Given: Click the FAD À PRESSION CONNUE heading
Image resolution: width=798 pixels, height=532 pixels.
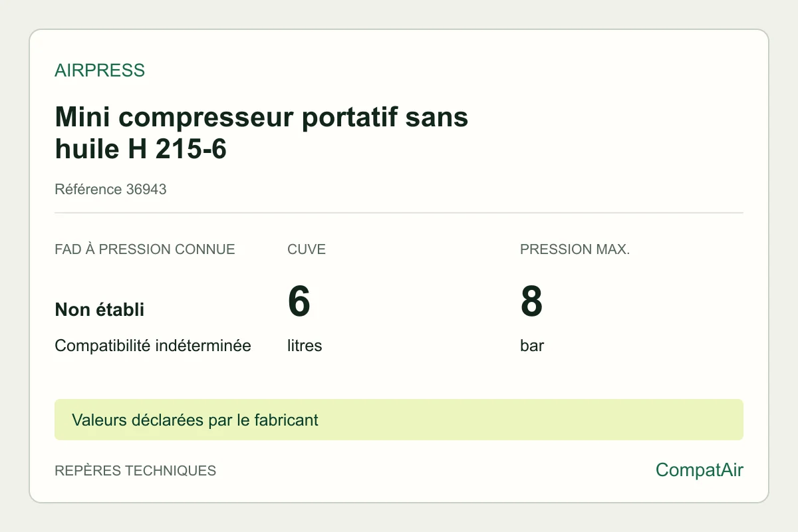Looking at the screenshot, I should 145,250.
